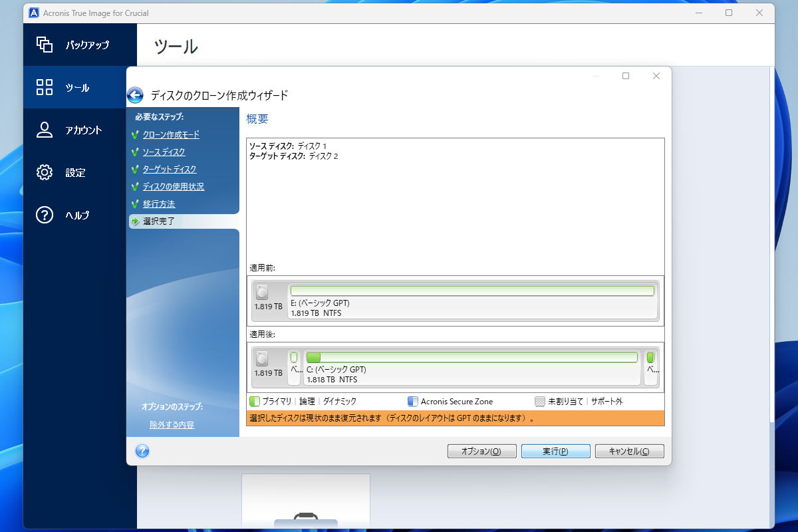Click the disk icon in 適用前 row
The image size is (798, 532).
(263, 292)
